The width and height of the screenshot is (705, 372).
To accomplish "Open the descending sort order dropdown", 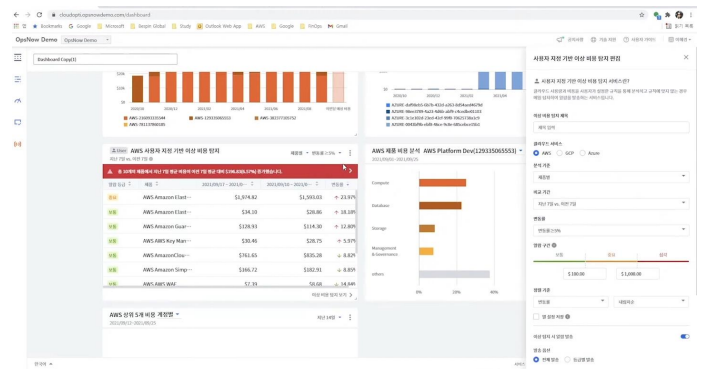I will [x=651, y=301].
